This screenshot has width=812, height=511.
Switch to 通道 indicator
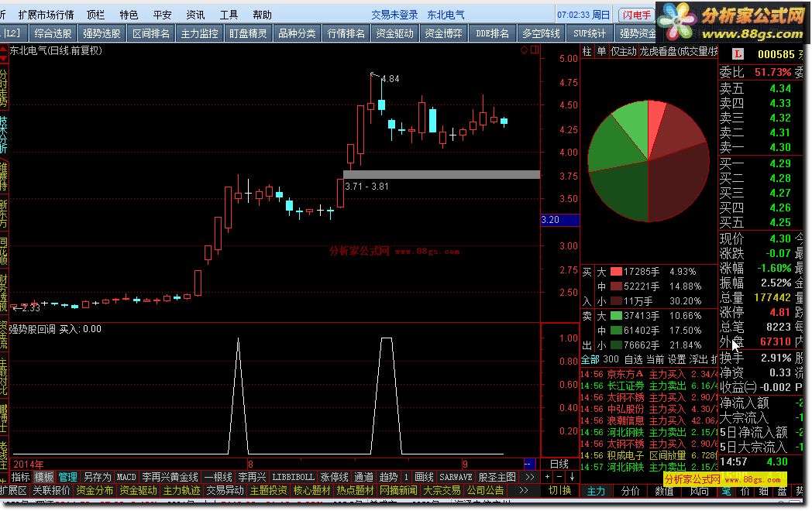pyautogui.click(x=363, y=477)
